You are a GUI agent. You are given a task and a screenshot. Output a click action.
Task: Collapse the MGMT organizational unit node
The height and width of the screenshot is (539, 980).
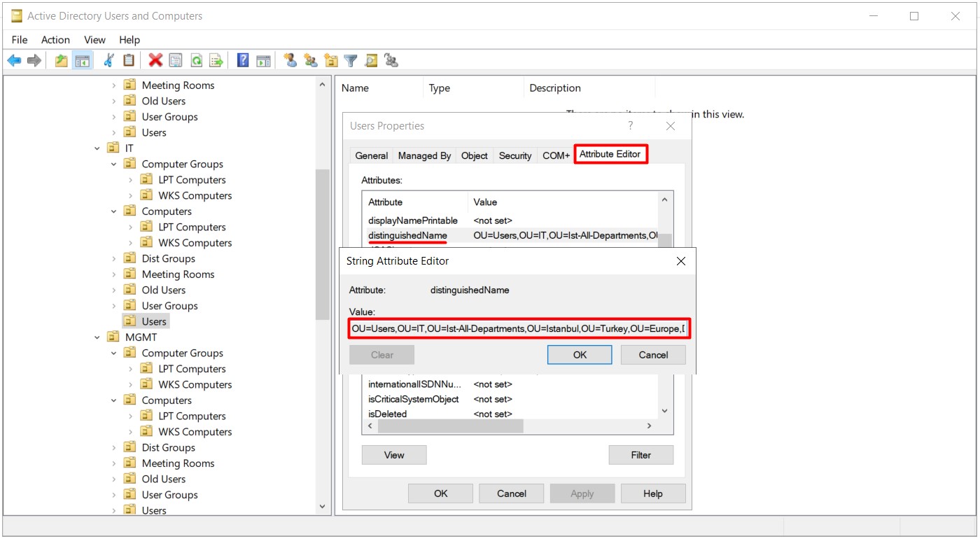(97, 337)
